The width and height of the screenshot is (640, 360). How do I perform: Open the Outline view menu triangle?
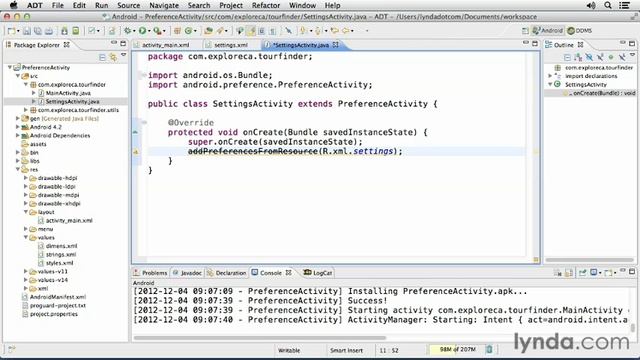(632, 55)
